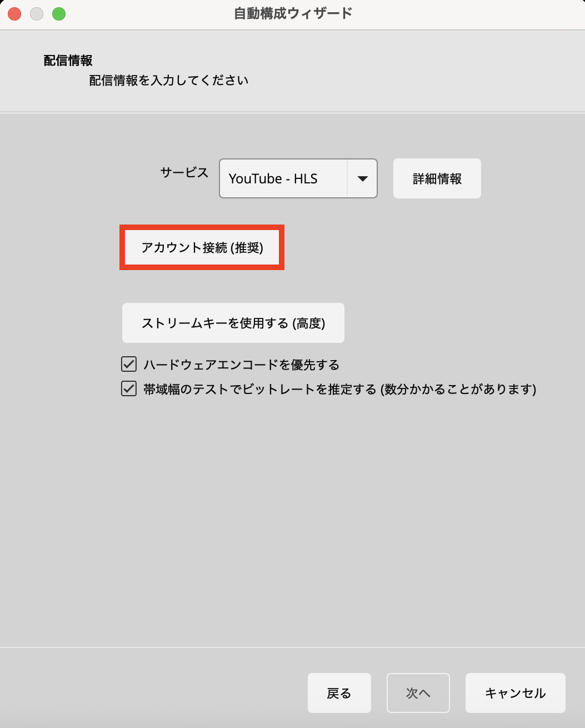Screen dimensions: 585x728
Task: Connect your account using the recommended button
Action: click(x=202, y=247)
